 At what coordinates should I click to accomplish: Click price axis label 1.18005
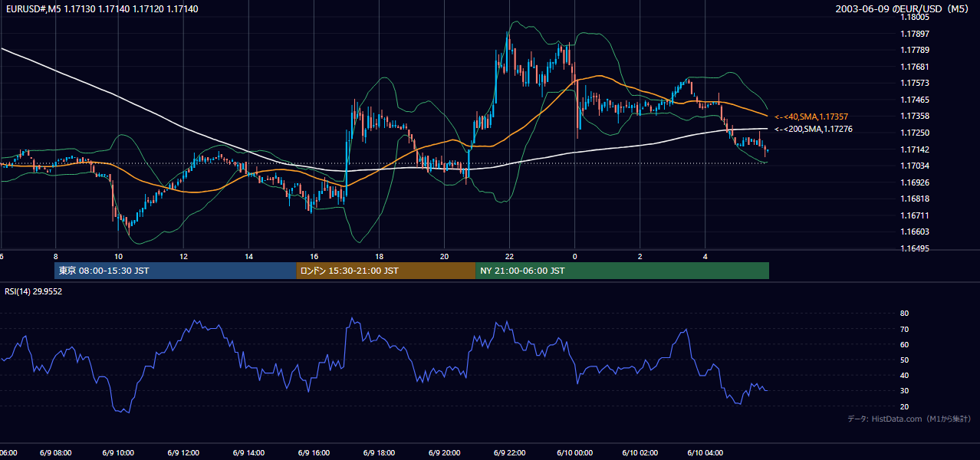click(x=913, y=17)
